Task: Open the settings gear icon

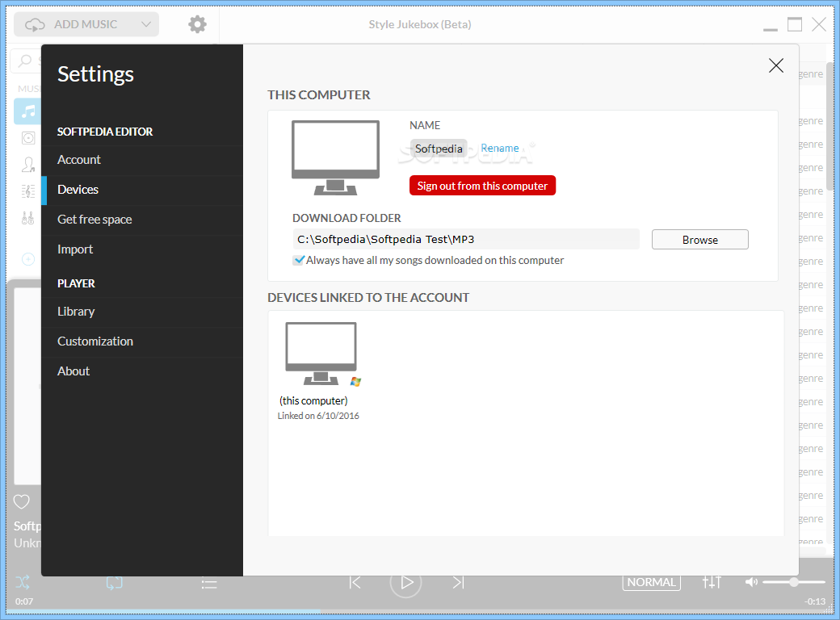Action: point(197,24)
